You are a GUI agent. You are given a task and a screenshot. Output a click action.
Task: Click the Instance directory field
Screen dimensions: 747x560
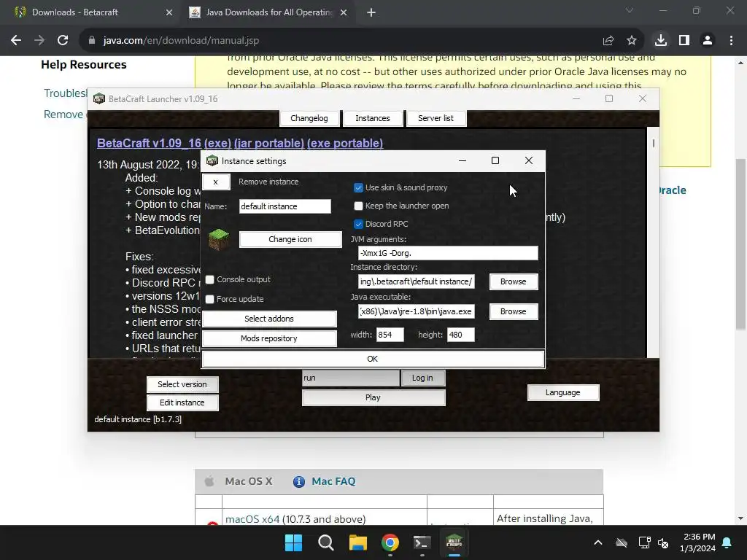point(417,281)
